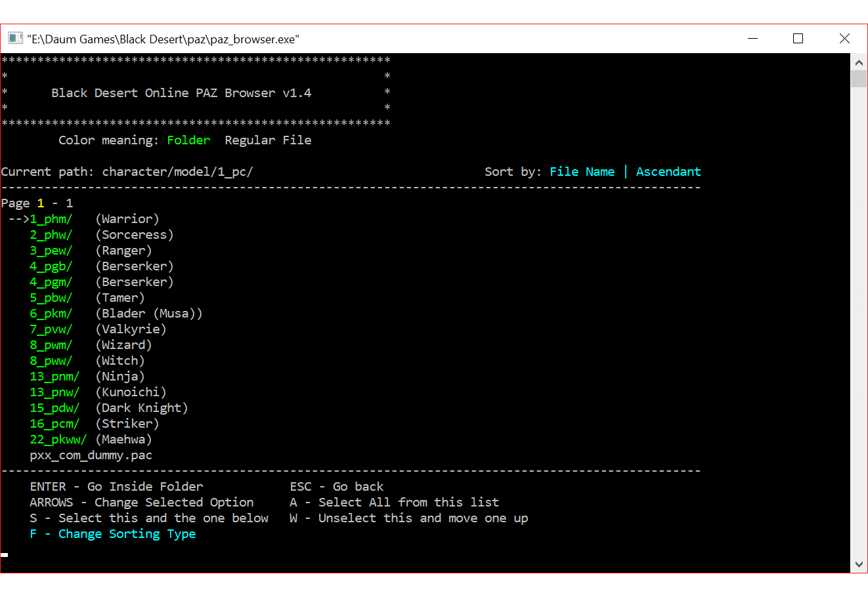Minimize the paz_browser console window
Image resolution: width=868 pixels, height=597 pixels.
point(752,39)
